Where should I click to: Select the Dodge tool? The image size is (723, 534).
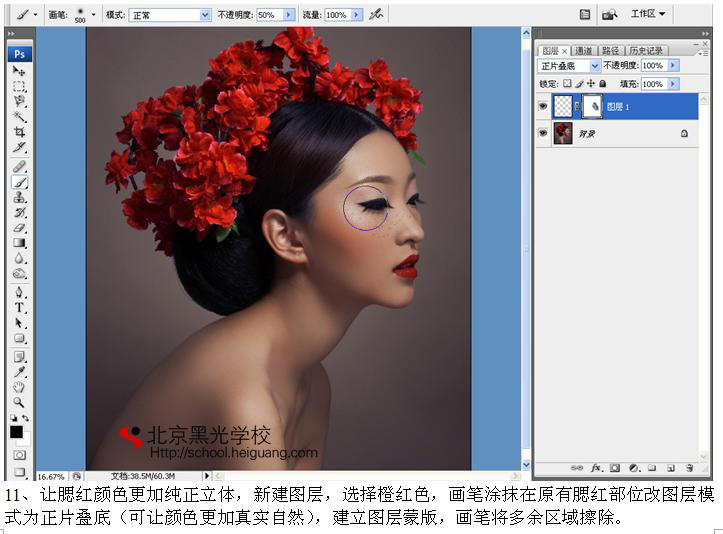click(19, 273)
